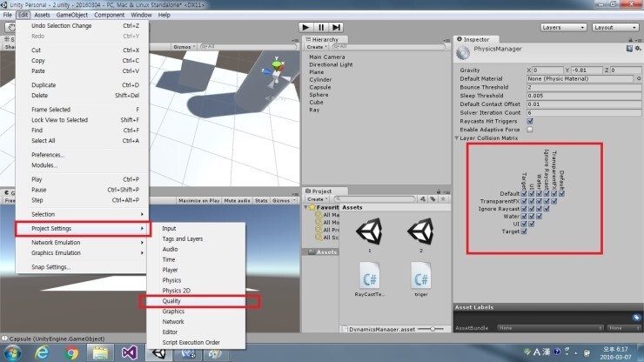Open Internet Explorer from taskbar
The height and width of the screenshot is (362, 644).
point(42,352)
